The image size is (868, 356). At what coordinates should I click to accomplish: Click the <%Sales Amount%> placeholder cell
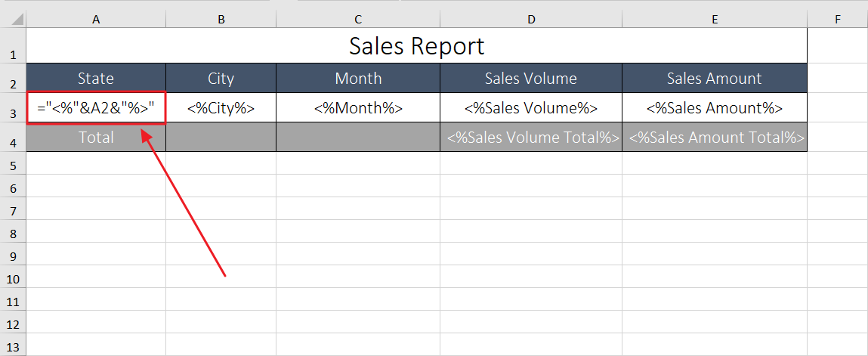click(714, 108)
